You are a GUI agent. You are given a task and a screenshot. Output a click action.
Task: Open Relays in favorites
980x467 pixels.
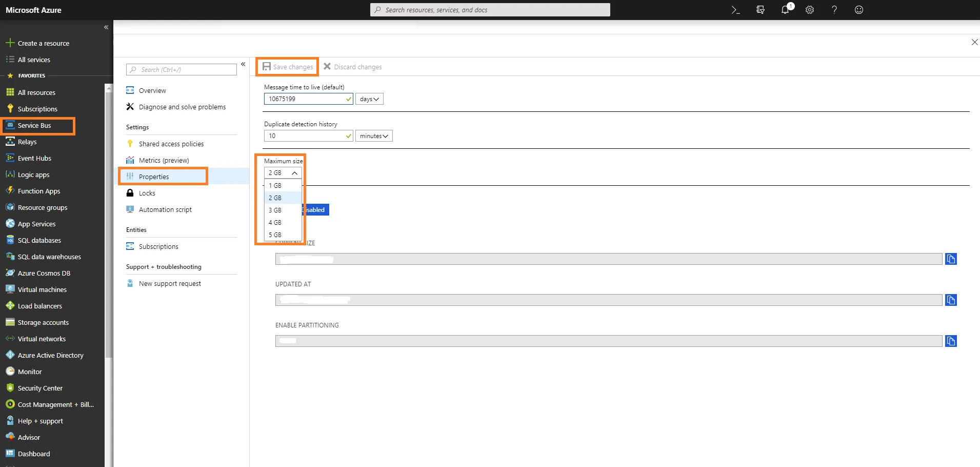click(27, 142)
